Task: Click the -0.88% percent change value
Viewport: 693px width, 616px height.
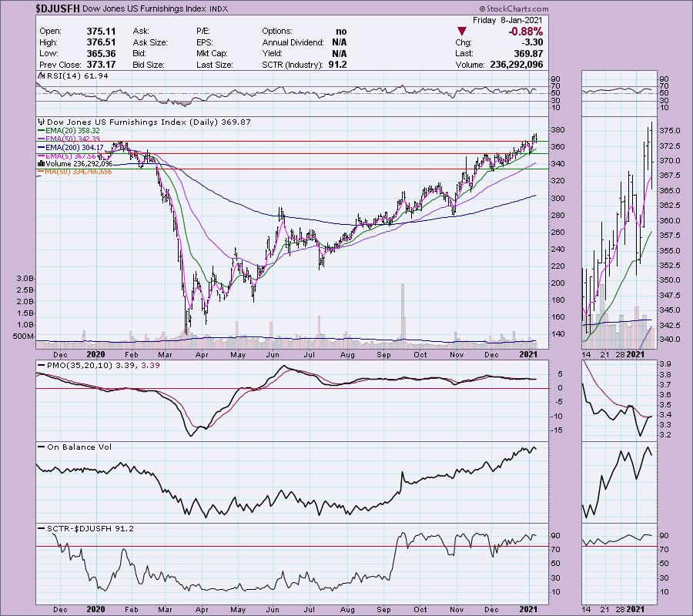Action: click(525, 32)
